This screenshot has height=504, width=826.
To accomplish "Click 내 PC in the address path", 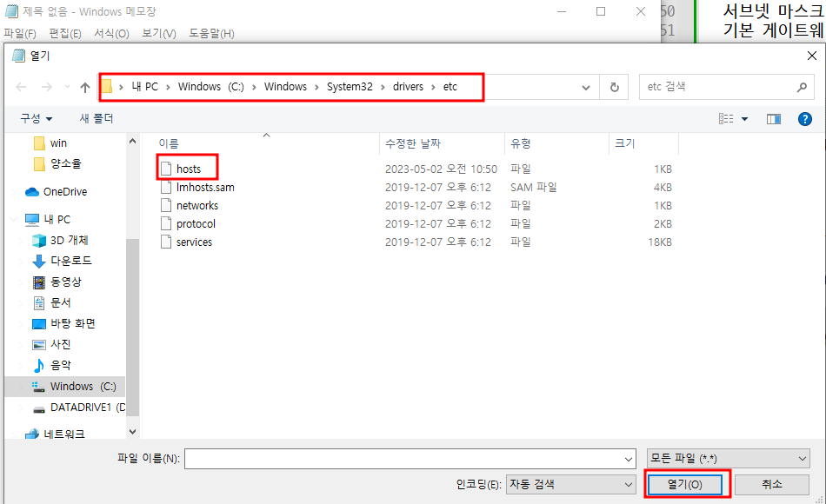I will (x=145, y=87).
